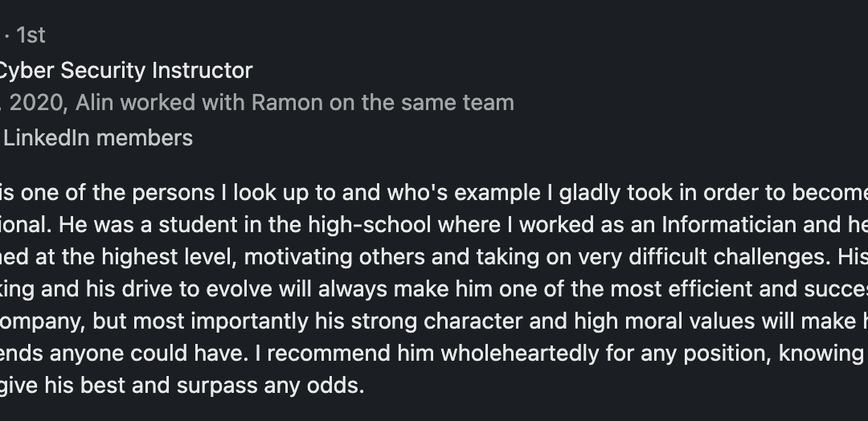Viewport: 868px width, 421px height.
Task: Click the "1st" connection degree label
Action: click(31, 35)
